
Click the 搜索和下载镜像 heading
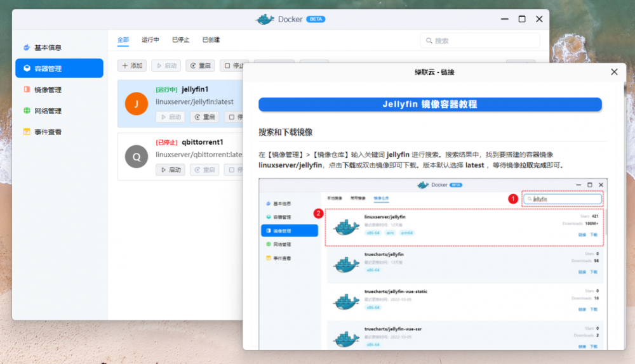pos(286,133)
